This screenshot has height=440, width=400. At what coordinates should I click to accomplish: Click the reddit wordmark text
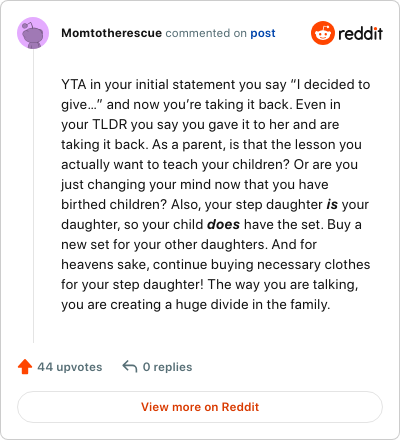[361, 33]
